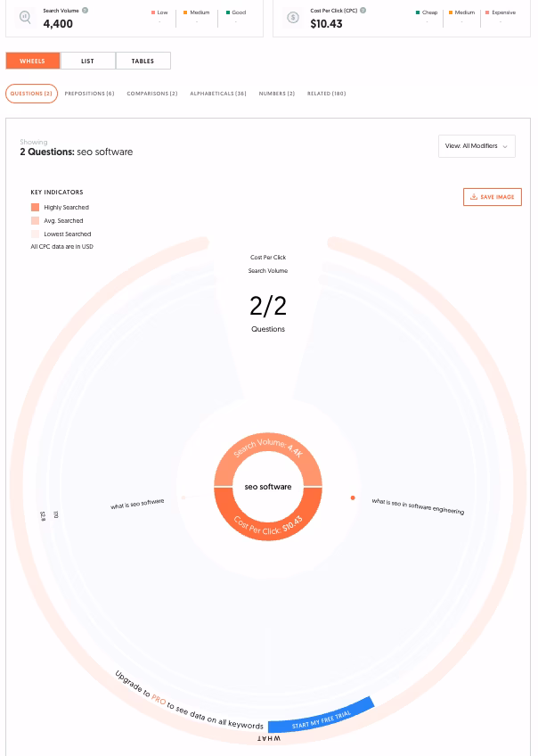Open the View: All Modifiers dropdown
Screen dimensions: 538x756
pos(477,146)
